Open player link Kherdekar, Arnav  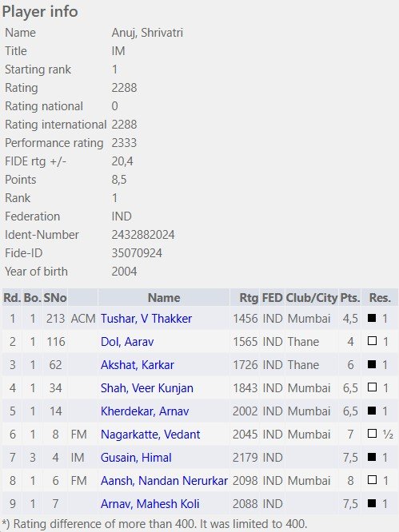pos(145,411)
